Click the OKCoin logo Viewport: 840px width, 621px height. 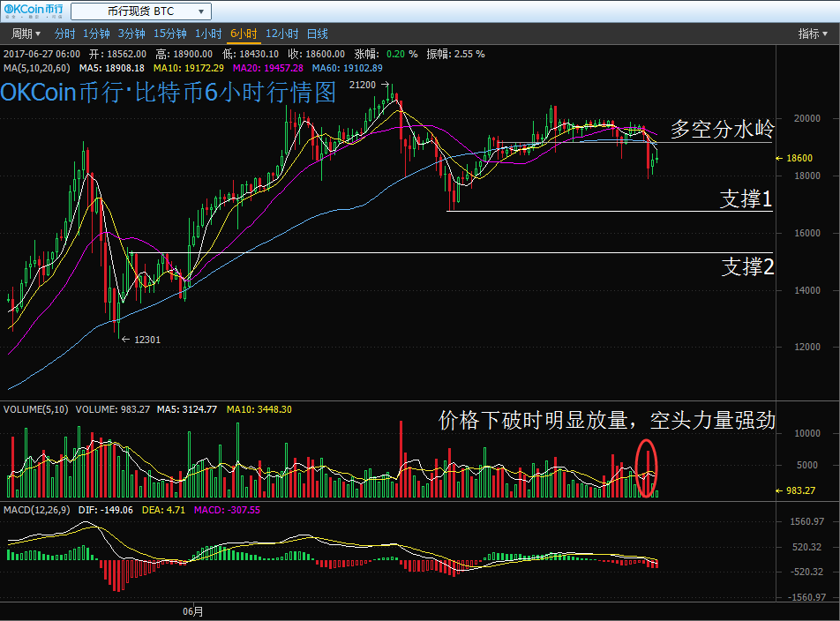click(33, 11)
